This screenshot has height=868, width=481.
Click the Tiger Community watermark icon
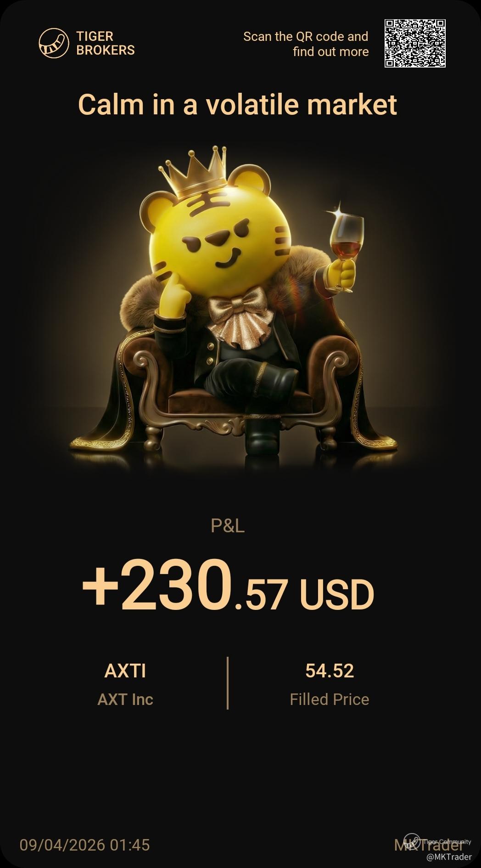pyautogui.click(x=412, y=841)
